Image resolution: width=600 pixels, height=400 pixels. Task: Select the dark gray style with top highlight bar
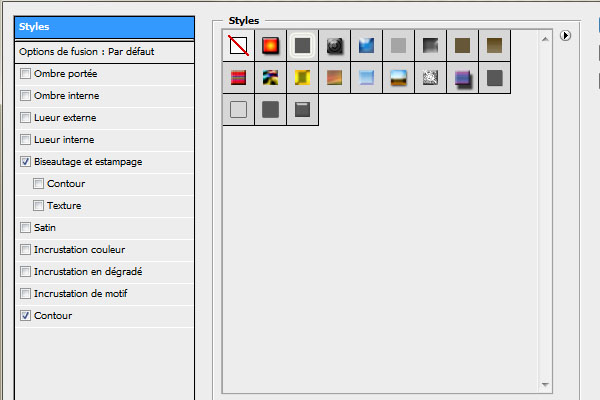[x=302, y=110]
